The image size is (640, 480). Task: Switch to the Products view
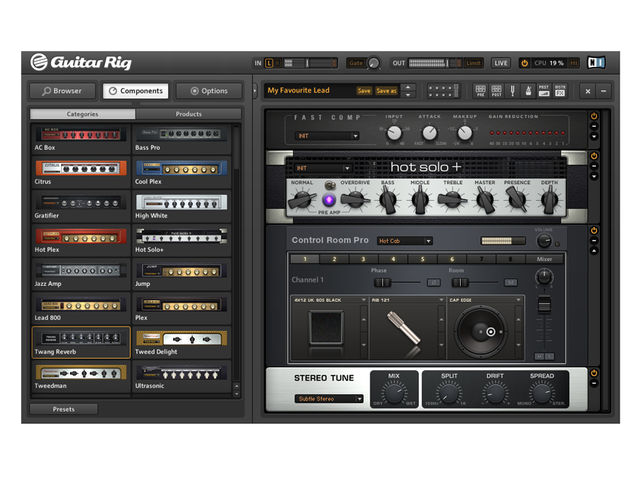click(x=188, y=114)
